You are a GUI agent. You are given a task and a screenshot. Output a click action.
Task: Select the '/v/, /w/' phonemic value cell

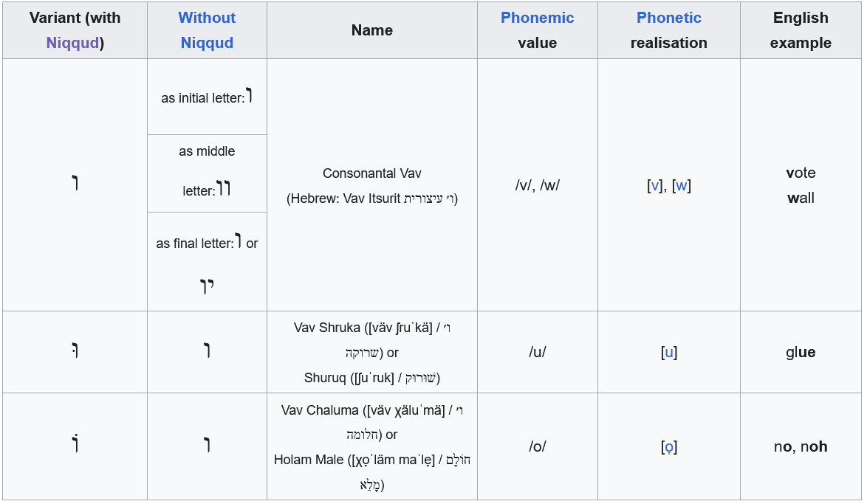[x=537, y=185]
